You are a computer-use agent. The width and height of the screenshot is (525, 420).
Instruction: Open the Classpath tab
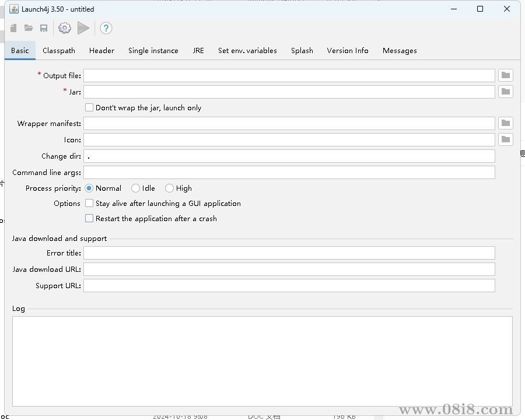tap(59, 51)
